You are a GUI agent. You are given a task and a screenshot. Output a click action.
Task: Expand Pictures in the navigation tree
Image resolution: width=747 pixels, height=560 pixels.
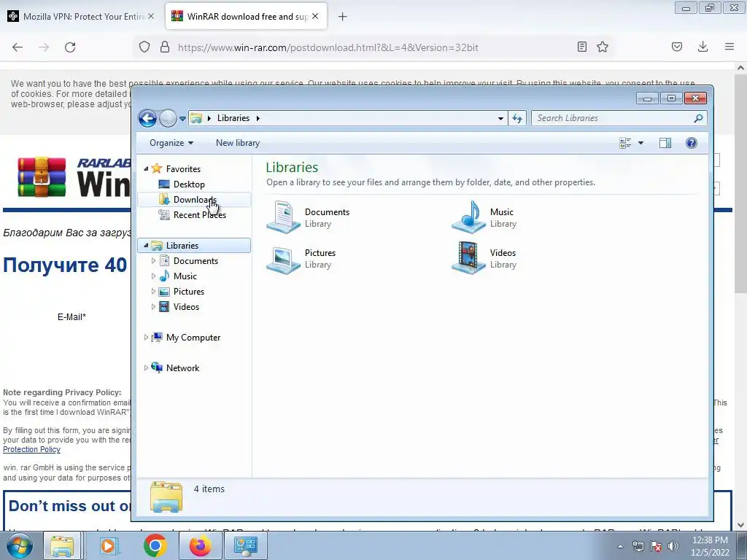coord(153,292)
